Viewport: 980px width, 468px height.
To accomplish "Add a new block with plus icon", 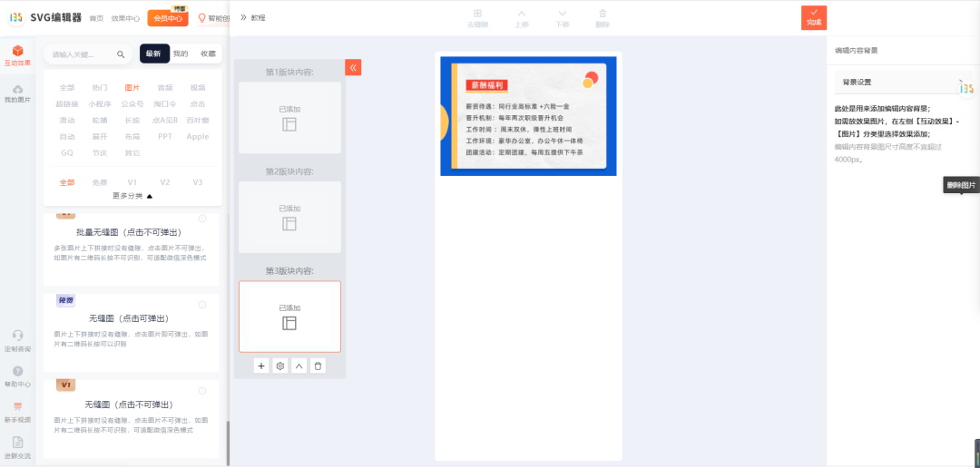I will click(261, 366).
